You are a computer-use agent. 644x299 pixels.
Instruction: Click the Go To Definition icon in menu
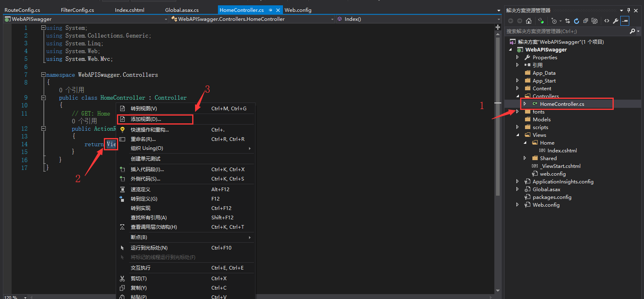122,199
